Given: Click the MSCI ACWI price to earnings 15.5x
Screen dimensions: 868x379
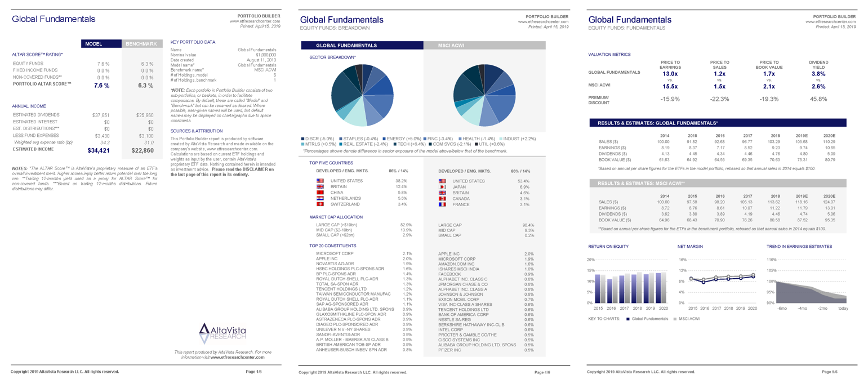Looking at the screenshot, I should point(670,86).
